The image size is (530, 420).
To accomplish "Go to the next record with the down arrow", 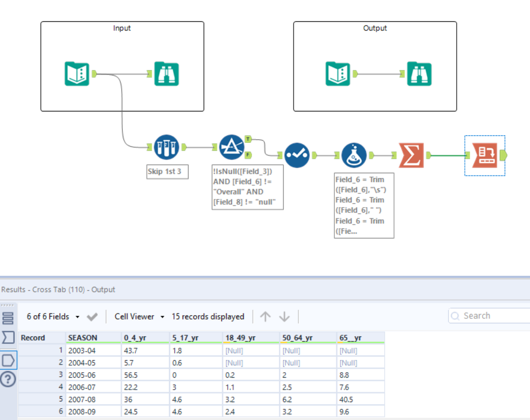I will pos(284,317).
